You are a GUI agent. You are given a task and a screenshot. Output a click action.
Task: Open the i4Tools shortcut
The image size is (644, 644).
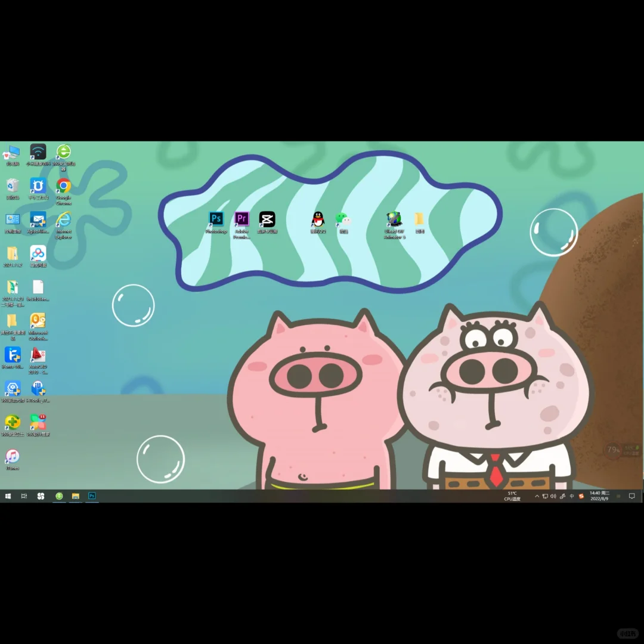pos(38,392)
